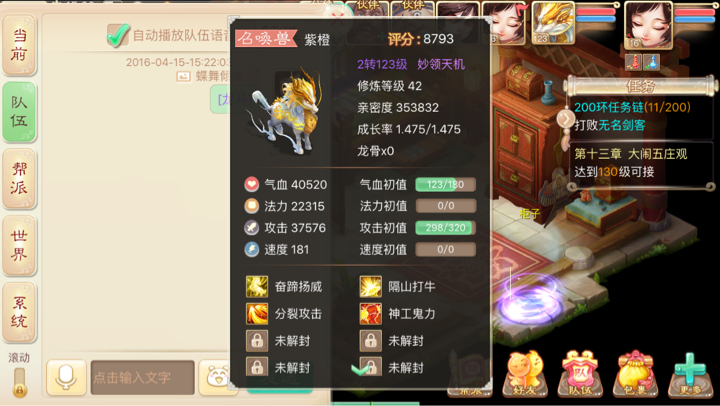Viewport: 720px width, 406px height.
Task: Select the 分裂攻击 skill icon
Action: pos(257,314)
